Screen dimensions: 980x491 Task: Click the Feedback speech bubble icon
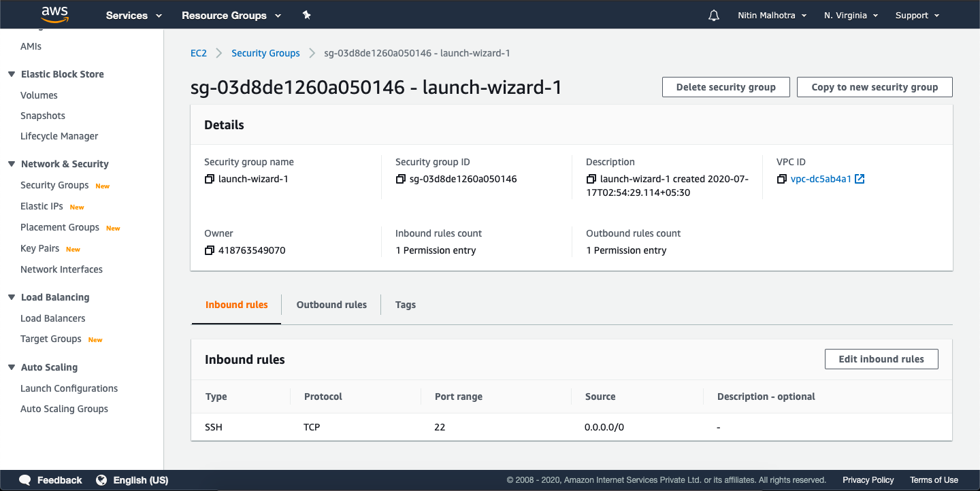point(25,480)
